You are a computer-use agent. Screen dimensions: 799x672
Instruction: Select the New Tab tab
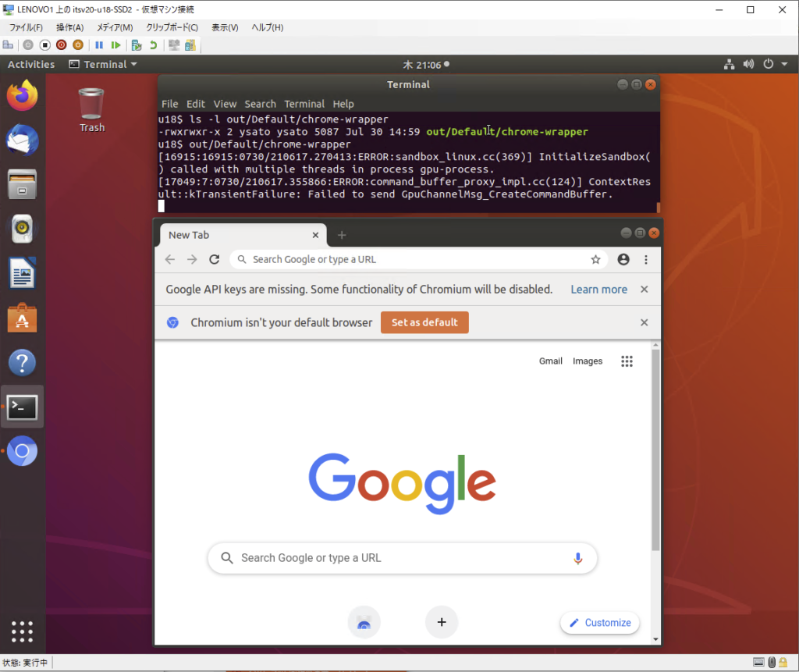(x=234, y=235)
